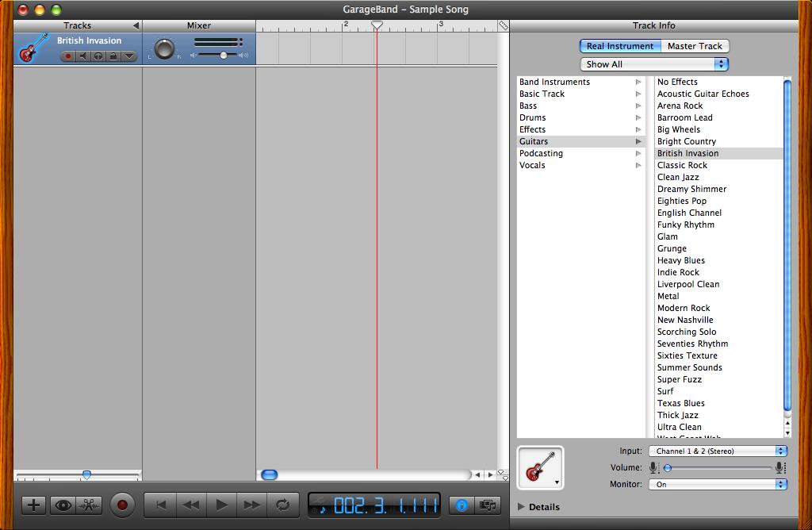Click the Rewind button
The image size is (812, 530).
tap(191, 505)
